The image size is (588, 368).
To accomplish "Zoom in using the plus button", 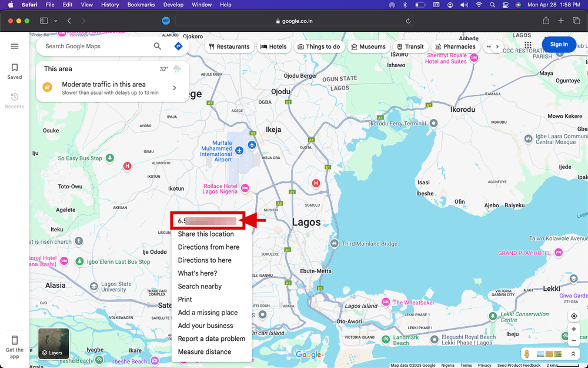I will pyautogui.click(x=574, y=329).
